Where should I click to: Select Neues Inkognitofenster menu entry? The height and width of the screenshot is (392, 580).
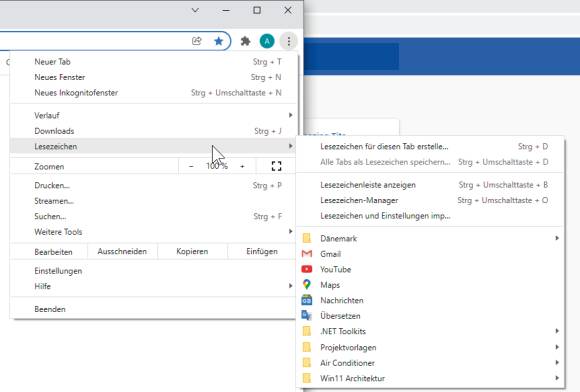coord(153,92)
